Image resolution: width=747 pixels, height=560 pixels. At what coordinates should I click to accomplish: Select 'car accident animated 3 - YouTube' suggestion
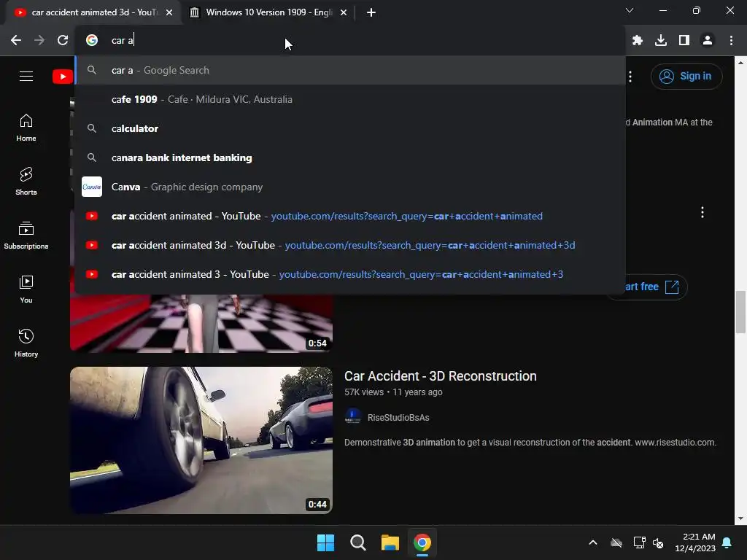coord(350,274)
